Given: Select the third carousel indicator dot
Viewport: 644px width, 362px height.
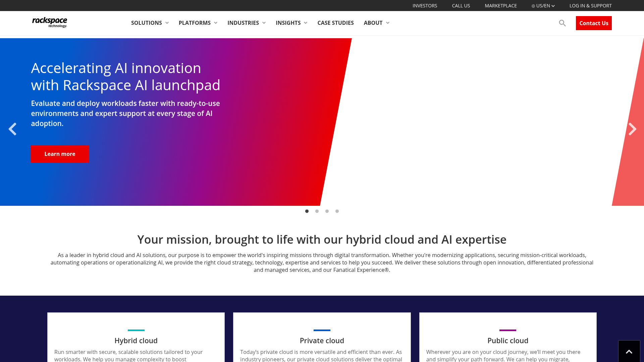Looking at the screenshot, I should click(327, 211).
